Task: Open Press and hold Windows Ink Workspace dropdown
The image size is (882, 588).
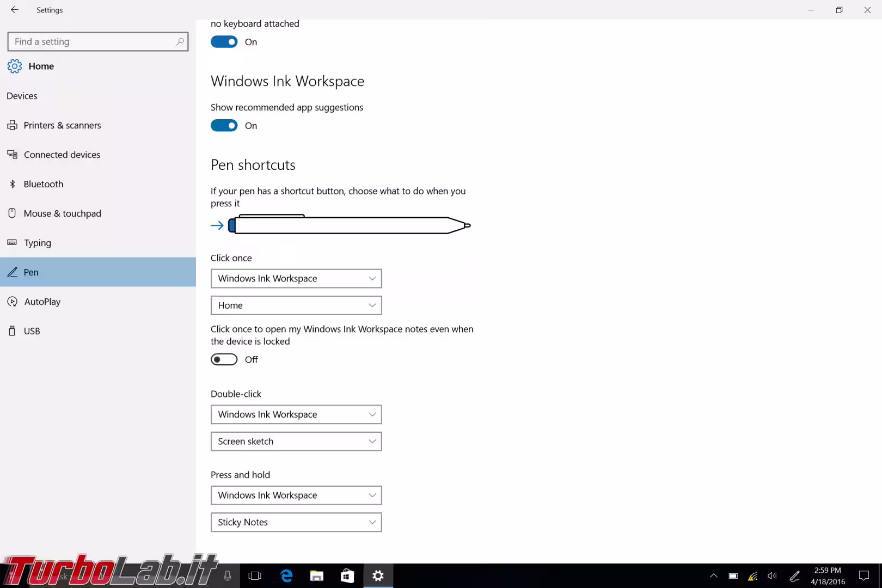Action: pos(296,495)
